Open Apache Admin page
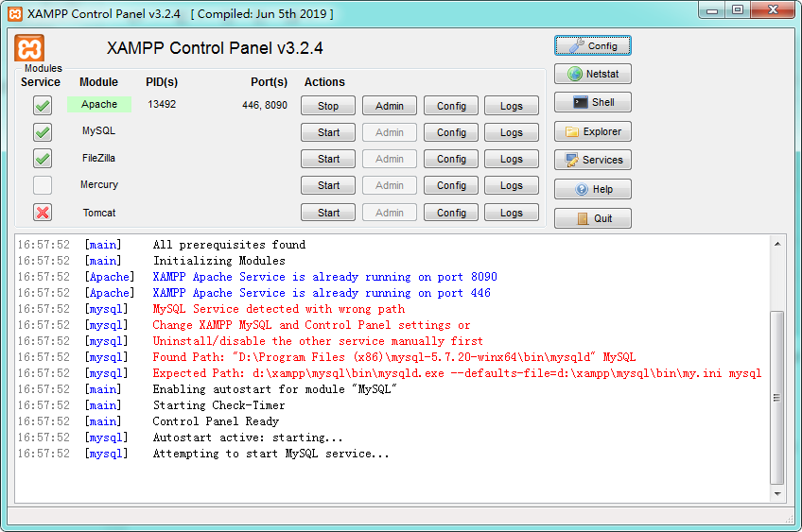Image resolution: width=802 pixels, height=532 pixels. (x=390, y=106)
